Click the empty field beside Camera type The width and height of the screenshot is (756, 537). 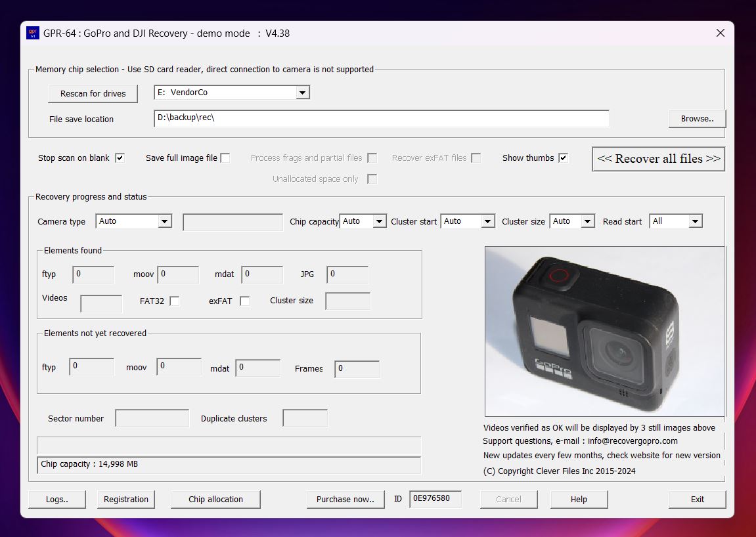tap(233, 223)
